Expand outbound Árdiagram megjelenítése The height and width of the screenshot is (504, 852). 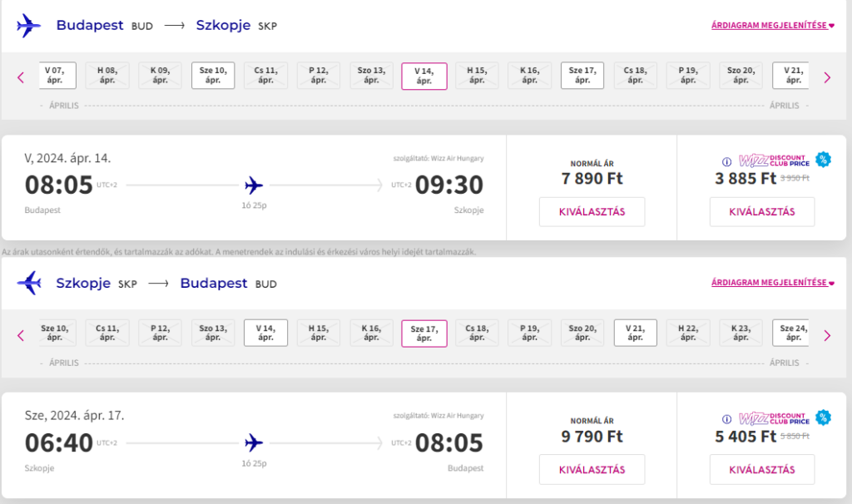[772, 25]
